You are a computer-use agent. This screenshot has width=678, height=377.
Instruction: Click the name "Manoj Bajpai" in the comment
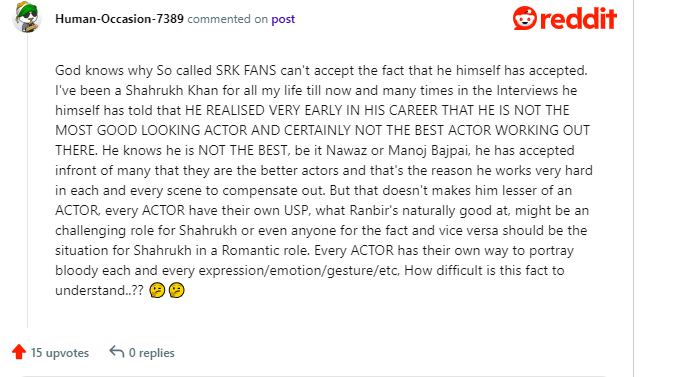tap(428, 150)
